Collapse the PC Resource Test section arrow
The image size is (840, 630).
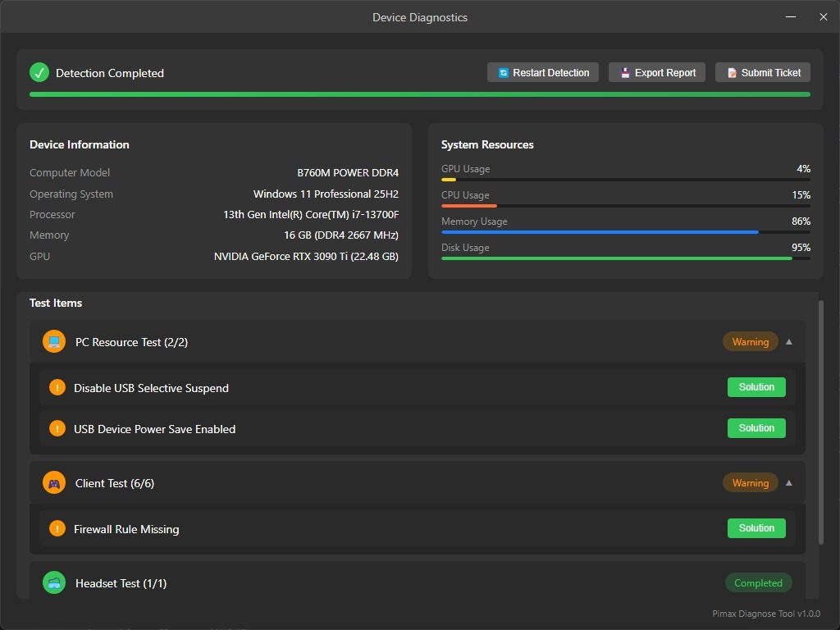789,342
